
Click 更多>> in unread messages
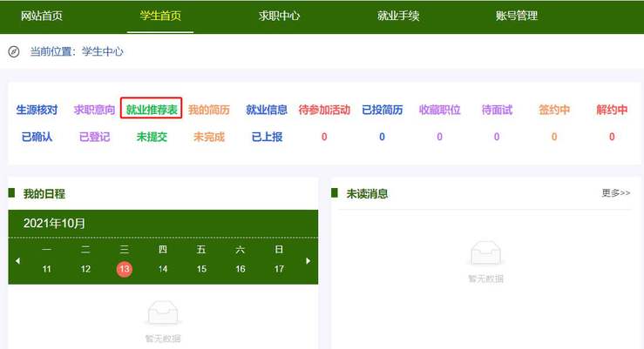pyautogui.click(x=615, y=193)
